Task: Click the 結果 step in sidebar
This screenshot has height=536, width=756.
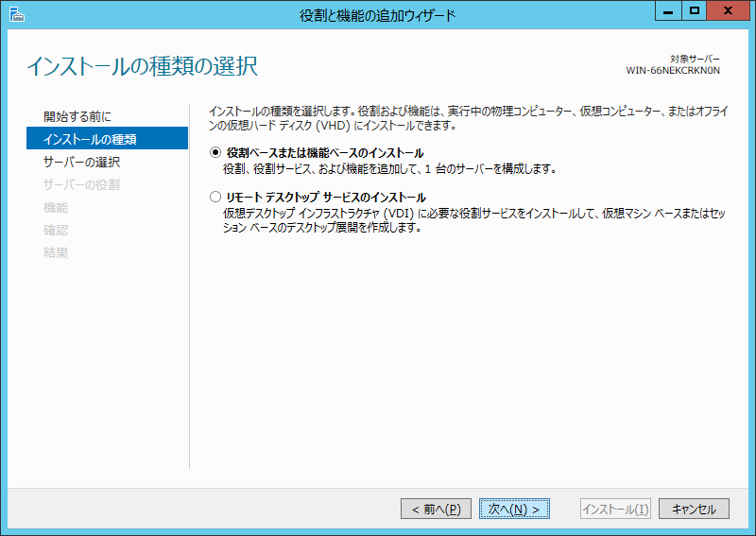Action: coord(56,252)
